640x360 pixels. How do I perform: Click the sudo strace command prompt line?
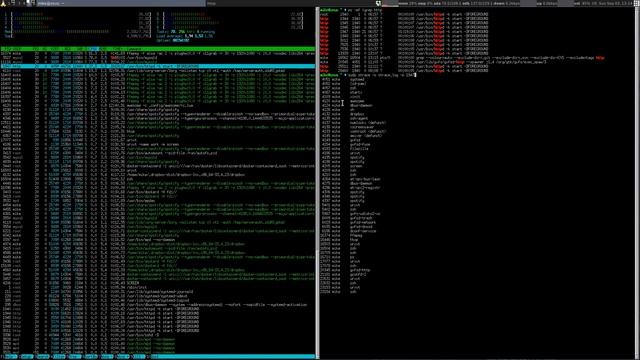click(x=368, y=75)
